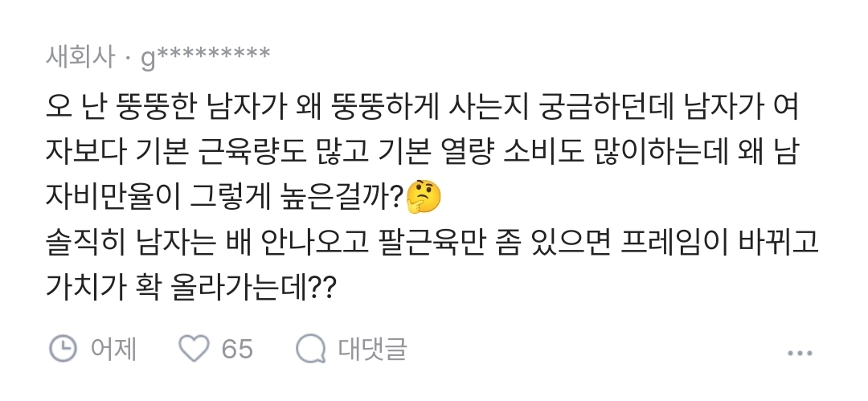The height and width of the screenshot is (401, 868).
Task: Select the masked username g*********
Action: tap(205, 58)
